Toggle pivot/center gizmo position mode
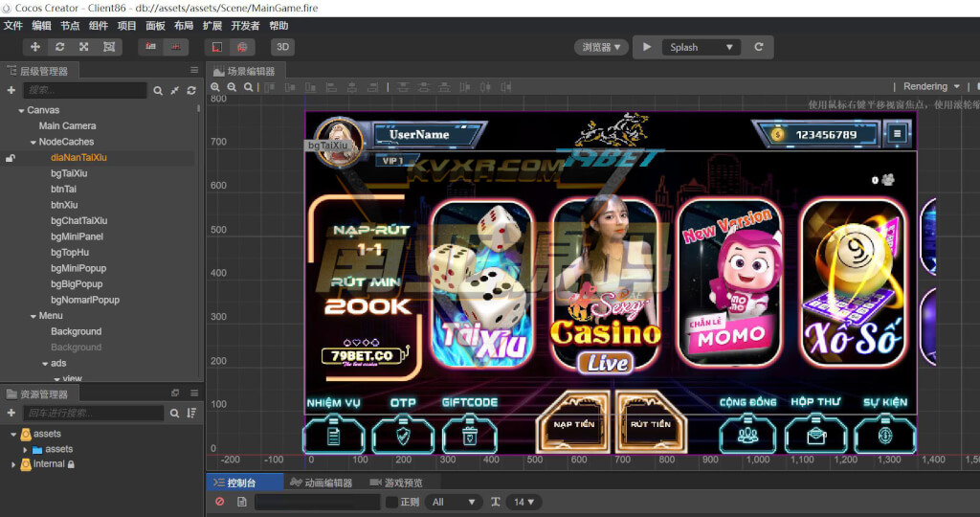The image size is (980, 517). pyautogui.click(x=150, y=47)
